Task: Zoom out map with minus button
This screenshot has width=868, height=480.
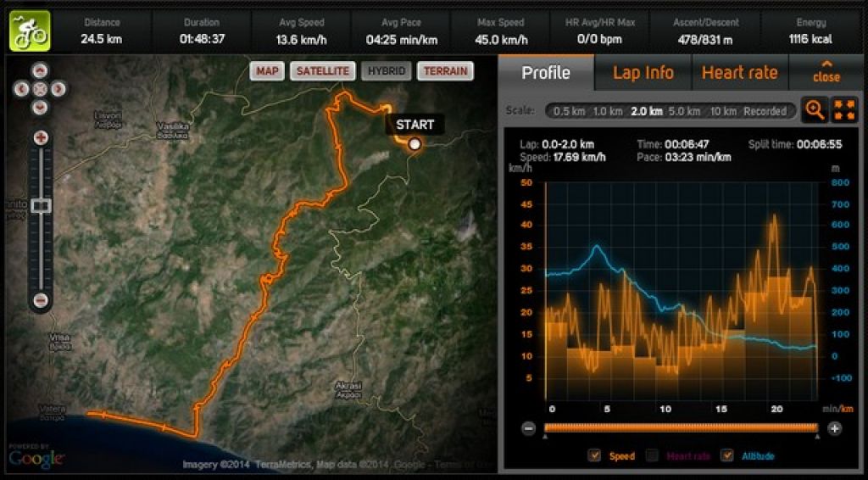Action: click(x=41, y=300)
